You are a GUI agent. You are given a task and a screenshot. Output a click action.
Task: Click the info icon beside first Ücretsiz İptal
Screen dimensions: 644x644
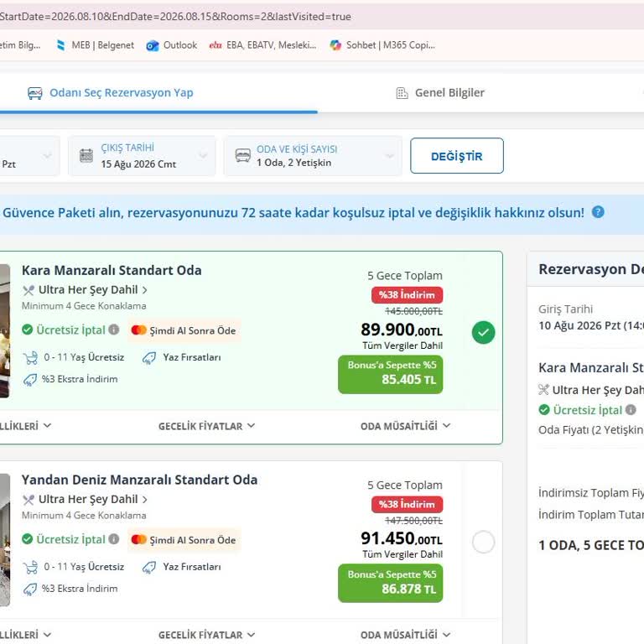click(114, 330)
